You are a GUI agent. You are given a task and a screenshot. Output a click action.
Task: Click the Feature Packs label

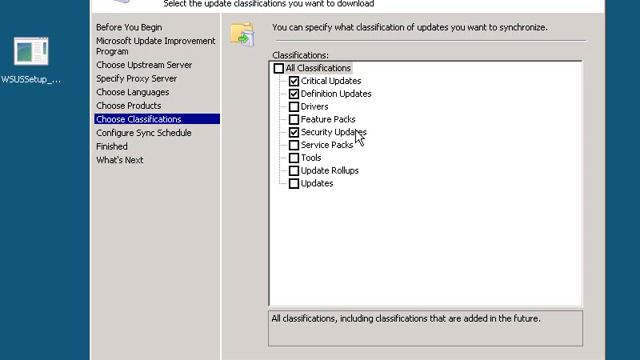pos(328,119)
